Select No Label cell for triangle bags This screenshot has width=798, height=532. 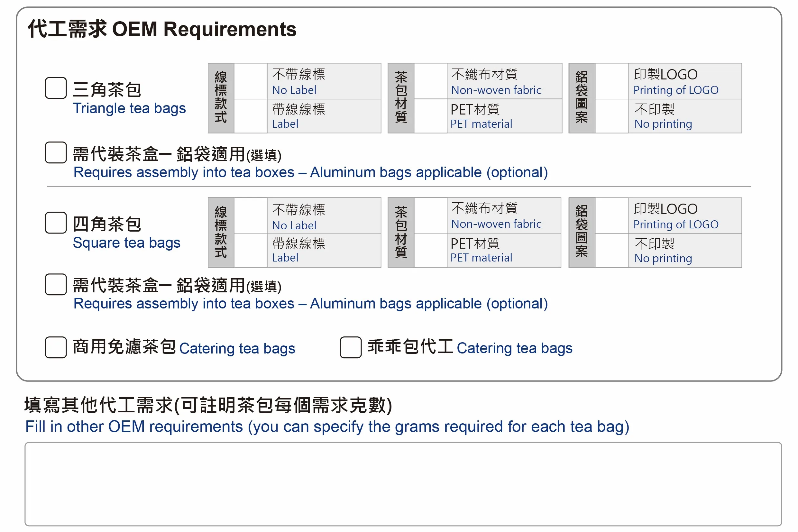pos(251,81)
